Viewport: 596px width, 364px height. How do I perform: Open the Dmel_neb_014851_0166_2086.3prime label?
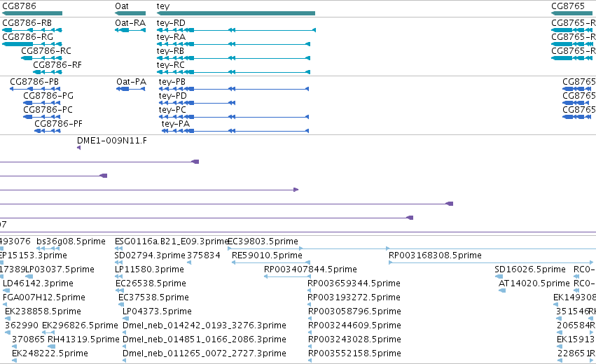[205, 339]
